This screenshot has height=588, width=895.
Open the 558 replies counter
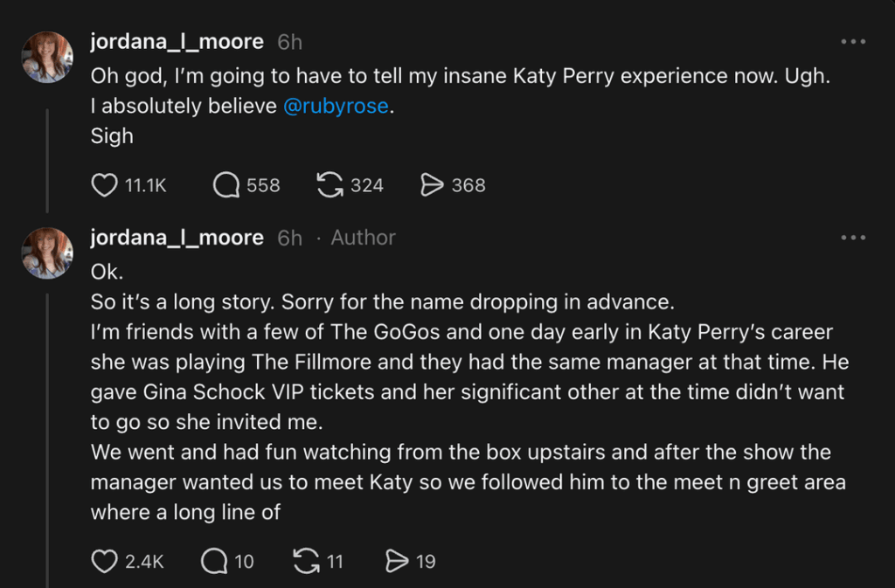click(262, 184)
